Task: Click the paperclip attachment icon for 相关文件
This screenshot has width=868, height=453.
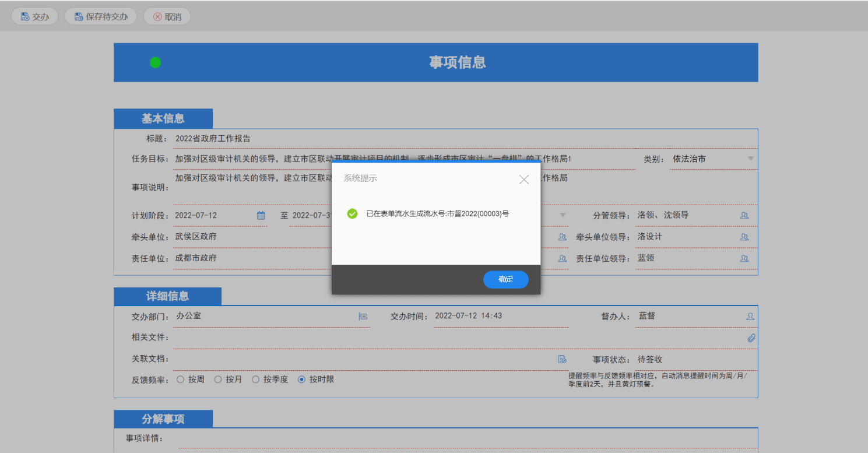Action: 751,338
